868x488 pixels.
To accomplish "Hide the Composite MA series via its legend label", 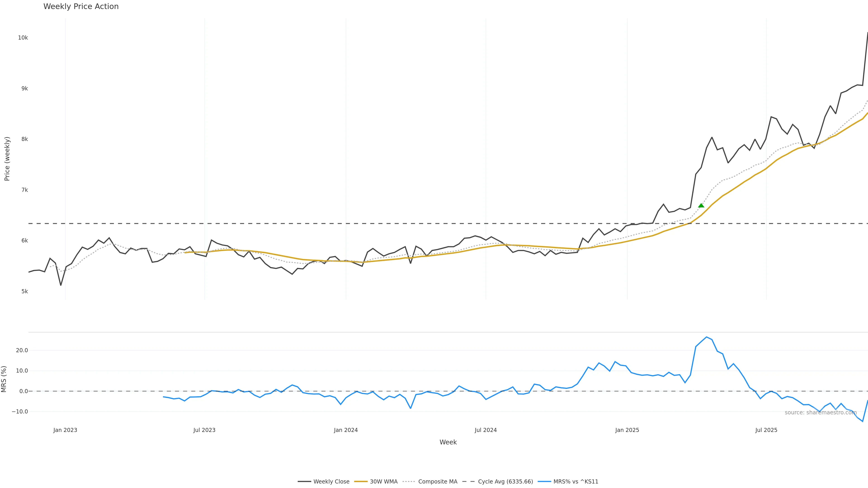I will 437,482.
